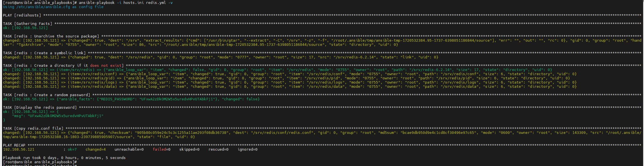Select the md5sum value starting bcae9db9
The width and height of the screenshot is (644, 166).
[438, 133]
